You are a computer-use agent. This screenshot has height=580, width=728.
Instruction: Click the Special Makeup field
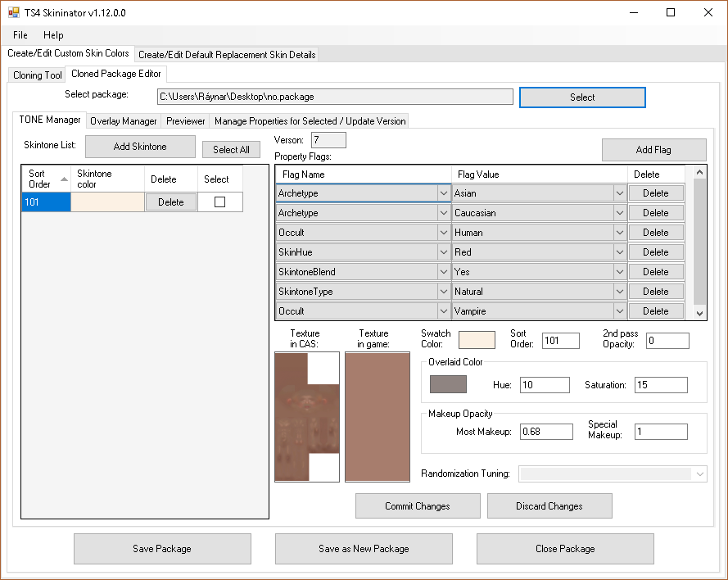click(x=661, y=432)
